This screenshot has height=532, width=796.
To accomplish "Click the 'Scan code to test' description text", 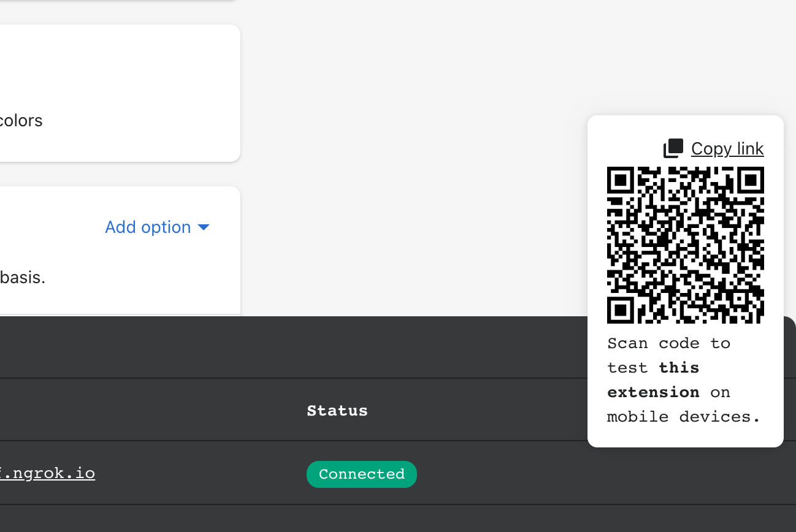I will click(684, 380).
